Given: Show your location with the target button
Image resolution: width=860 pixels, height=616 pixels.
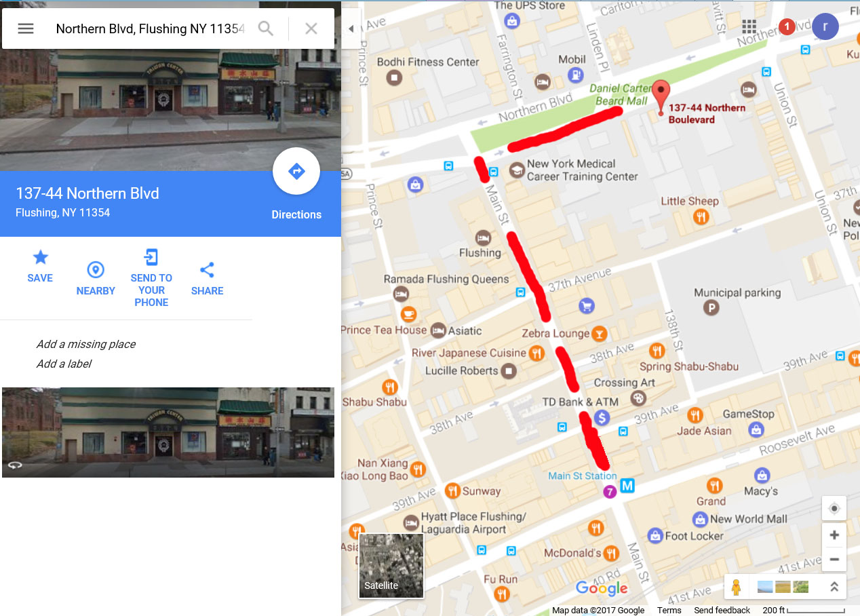Looking at the screenshot, I should [x=834, y=509].
